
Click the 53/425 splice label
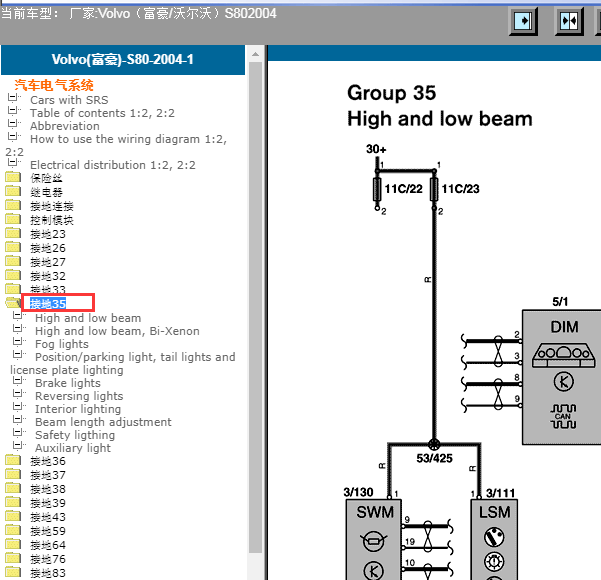pos(434,458)
